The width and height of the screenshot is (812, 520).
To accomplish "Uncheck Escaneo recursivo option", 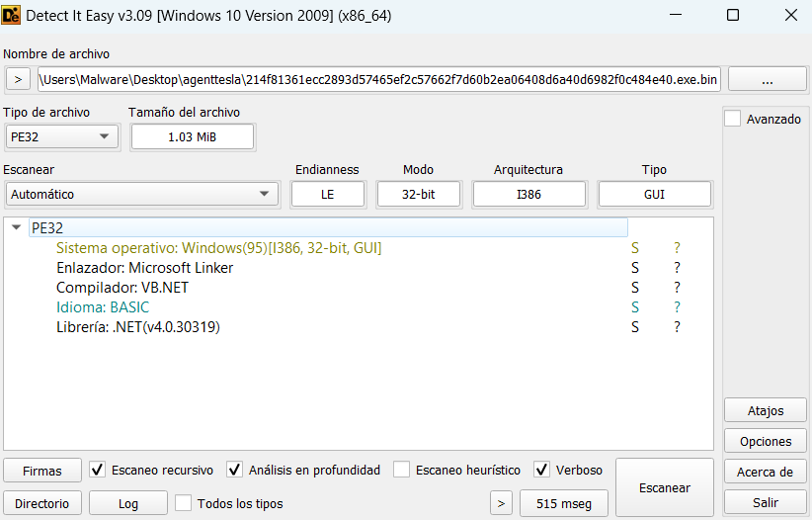I will click(98, 470).
